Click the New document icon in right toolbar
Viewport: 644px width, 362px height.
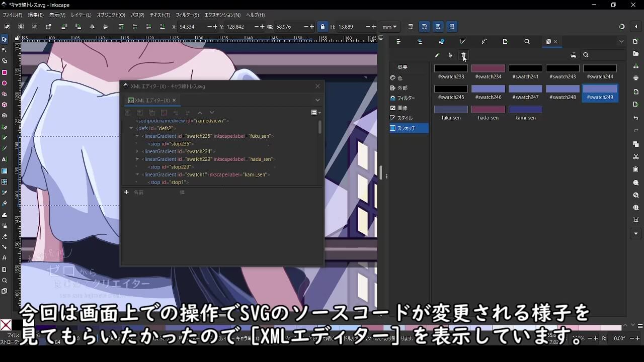tap(636, 41)
